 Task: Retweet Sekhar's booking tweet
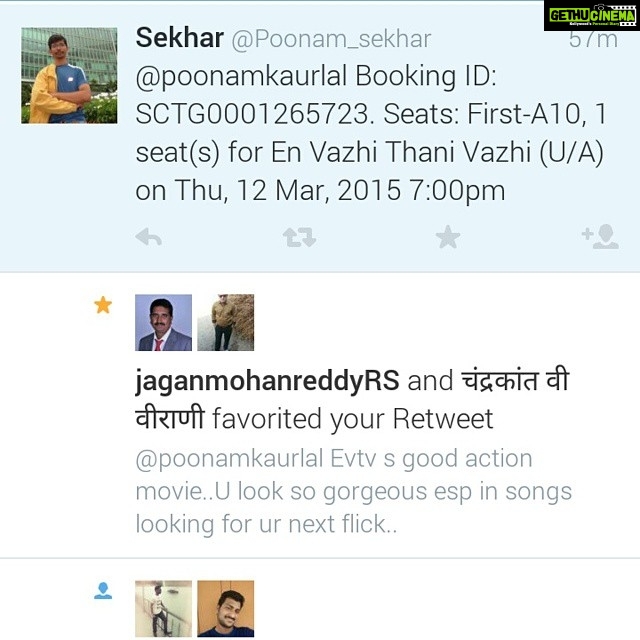point(299,238)
